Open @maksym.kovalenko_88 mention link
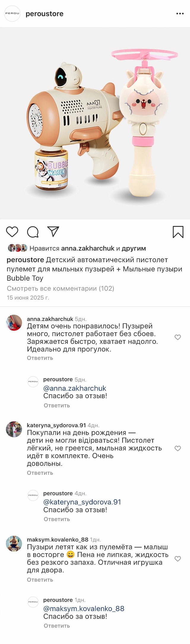The height and width of the screenshot is (644, 190). (84, 609)
